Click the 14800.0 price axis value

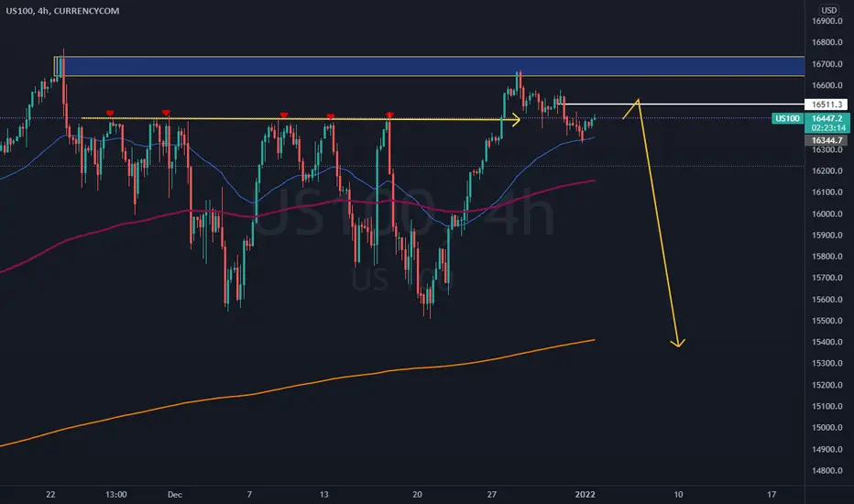tap(827, 471)
